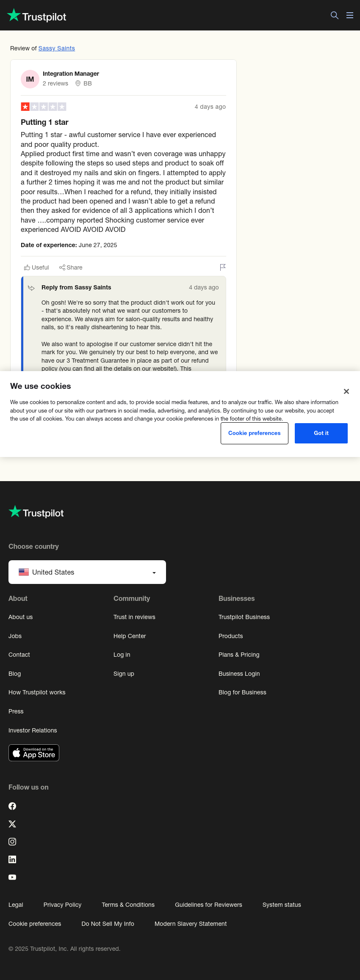
Task: Open Investor Relations
Action: [33, 730]
